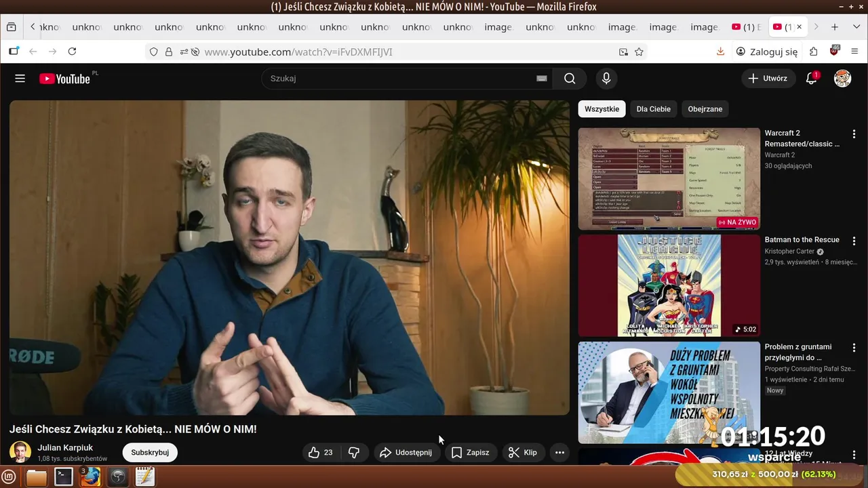The height and width of the screenshot is (488, 868).
Task: Dislike the video with thumbs down
Action: (354, 453)
